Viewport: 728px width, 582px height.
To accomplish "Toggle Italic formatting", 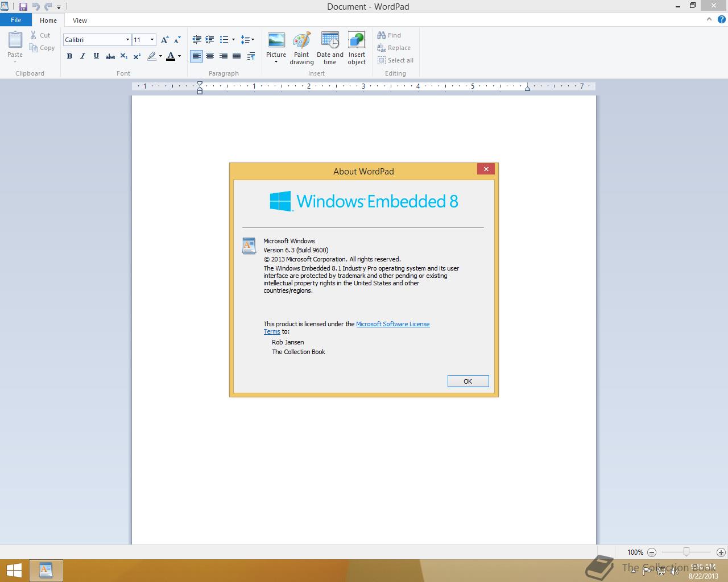I will tap(82, 56).
